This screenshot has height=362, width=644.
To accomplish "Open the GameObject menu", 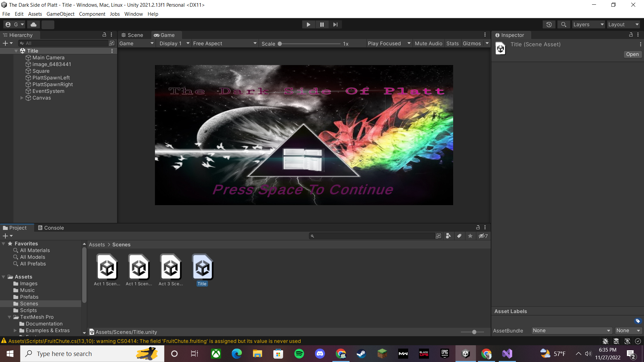I will click(60, 14).
